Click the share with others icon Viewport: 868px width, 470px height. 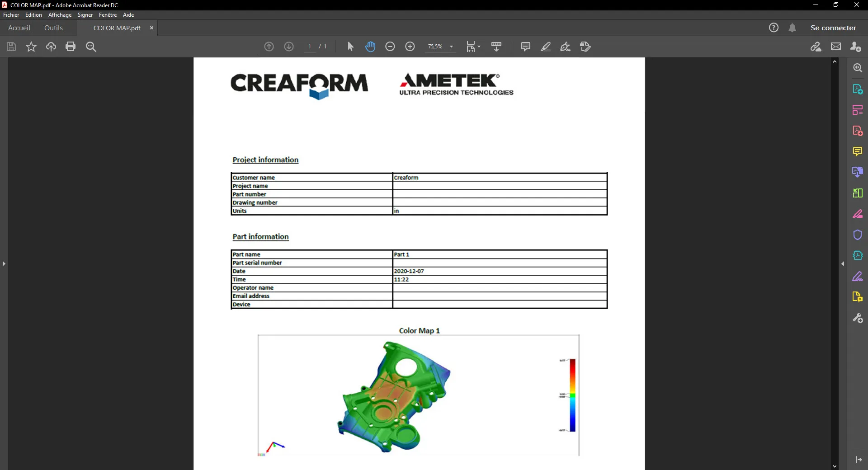pyautogui.click(x=856, y=47)
